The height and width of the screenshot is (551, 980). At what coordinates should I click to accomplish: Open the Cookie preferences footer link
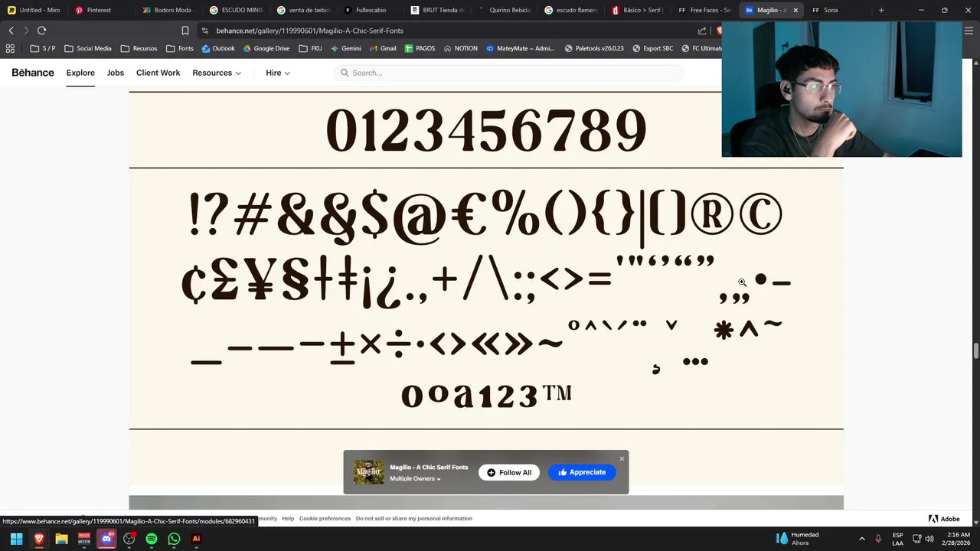tap(325, 519)
